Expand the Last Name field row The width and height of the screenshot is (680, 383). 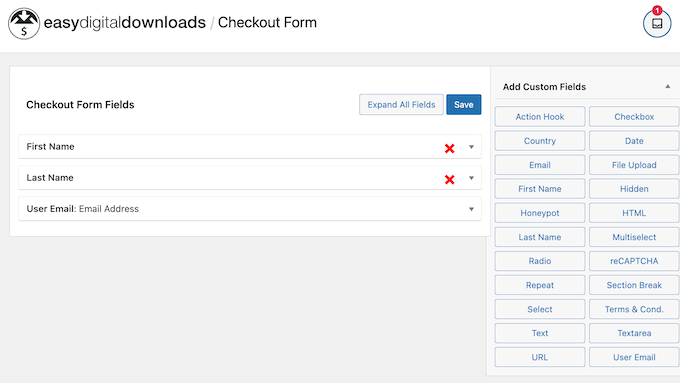pos(471,178)
